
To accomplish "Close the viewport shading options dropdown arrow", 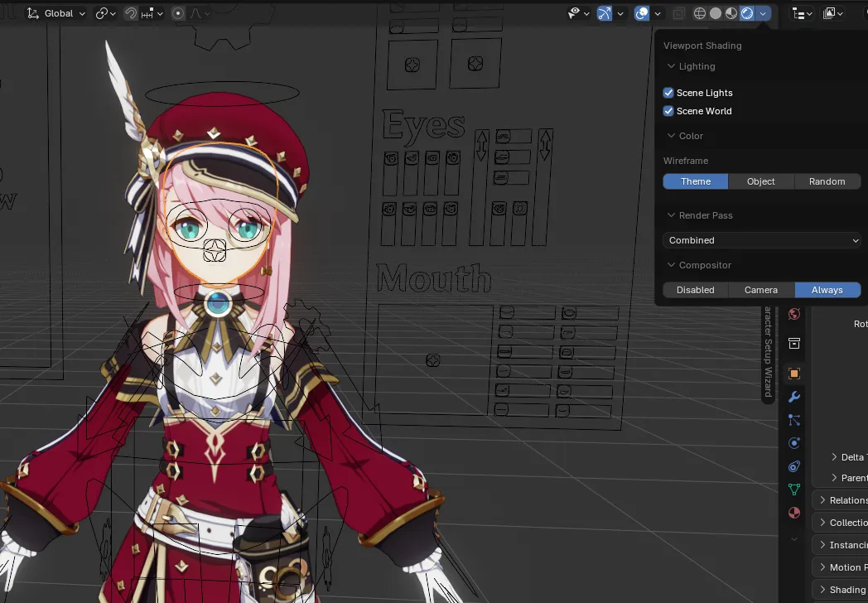I will click(x=763, y=13).
